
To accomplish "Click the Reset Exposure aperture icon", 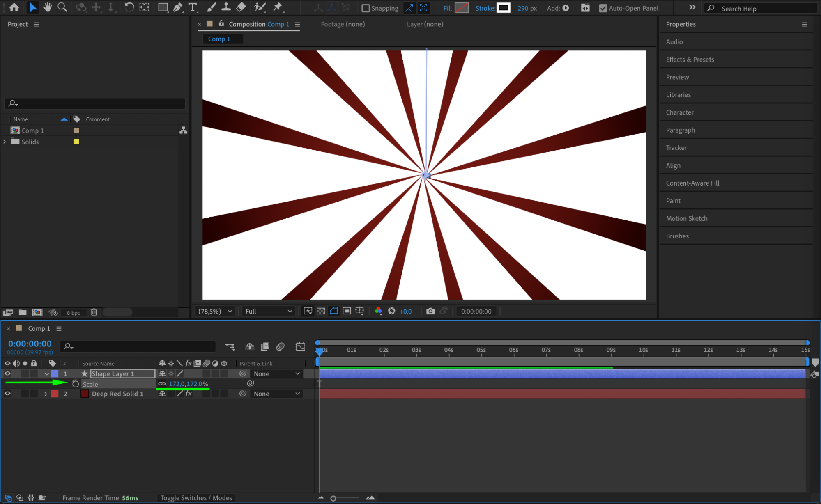I will (391, 311).
